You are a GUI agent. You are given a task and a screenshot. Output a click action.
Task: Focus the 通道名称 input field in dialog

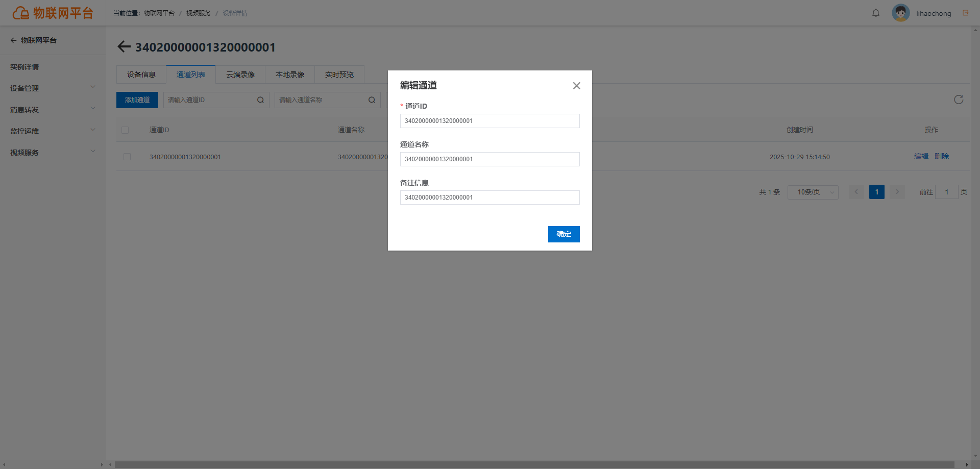tap(489, 159)
